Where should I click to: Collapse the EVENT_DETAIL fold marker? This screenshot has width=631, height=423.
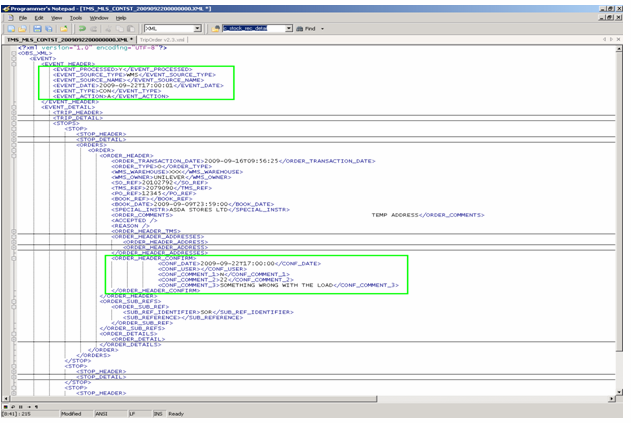pos(14,107)
